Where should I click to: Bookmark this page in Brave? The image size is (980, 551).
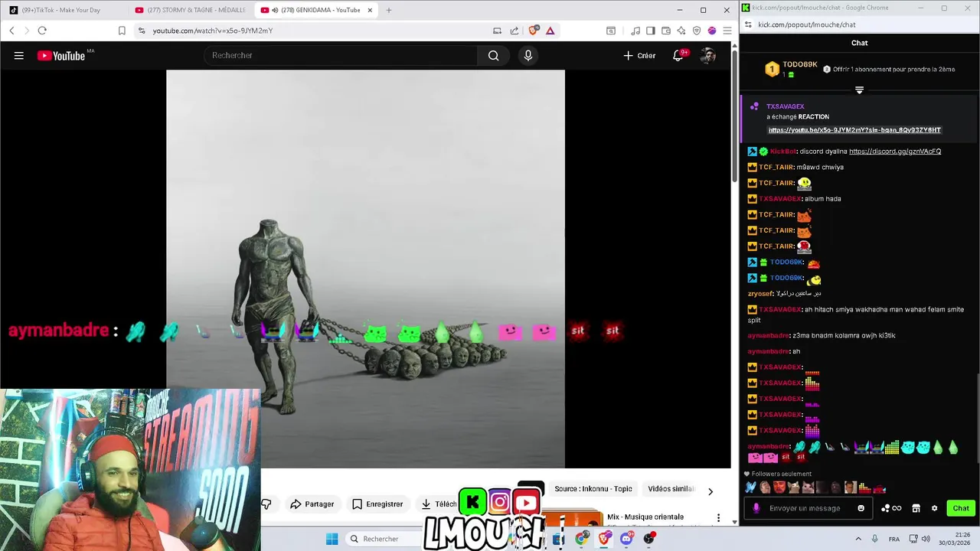(x=122, y=31)
